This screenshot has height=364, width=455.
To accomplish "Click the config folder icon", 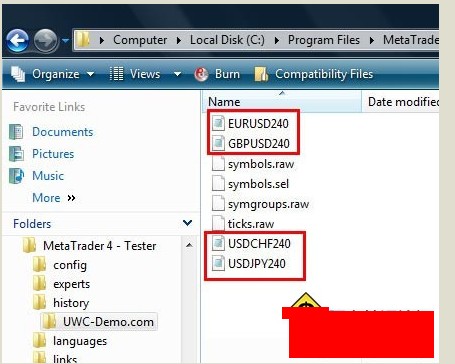I will [40, 265].
